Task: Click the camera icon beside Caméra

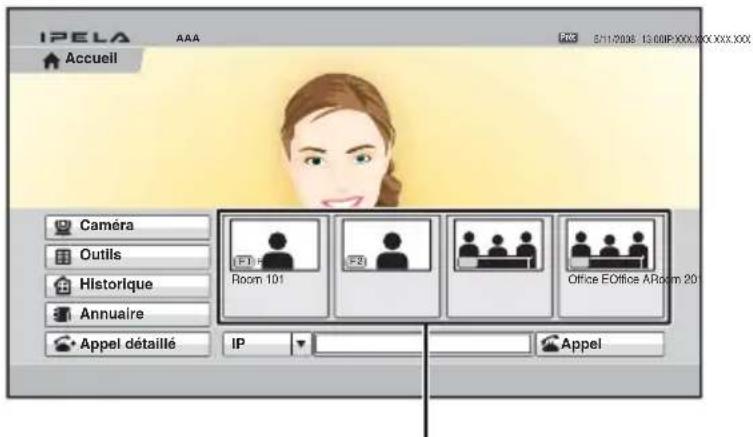Action: click(63, 227)
